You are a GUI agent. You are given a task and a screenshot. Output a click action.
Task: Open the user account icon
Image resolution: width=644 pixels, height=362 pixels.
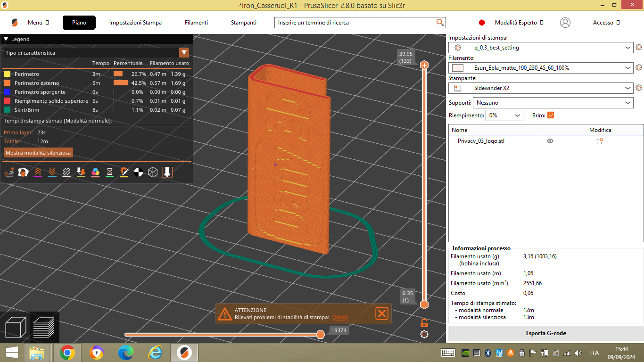click(565, 23)
